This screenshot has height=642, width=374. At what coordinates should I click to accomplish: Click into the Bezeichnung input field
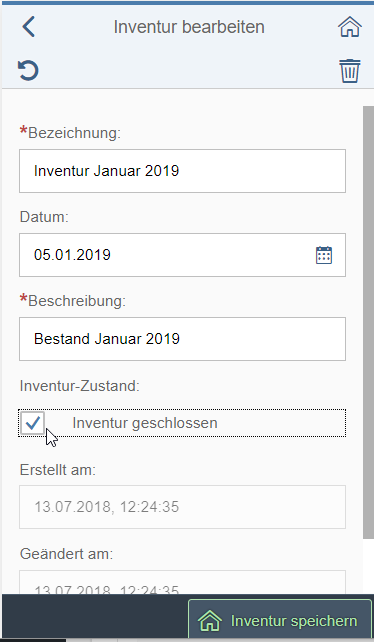point(182,171)
